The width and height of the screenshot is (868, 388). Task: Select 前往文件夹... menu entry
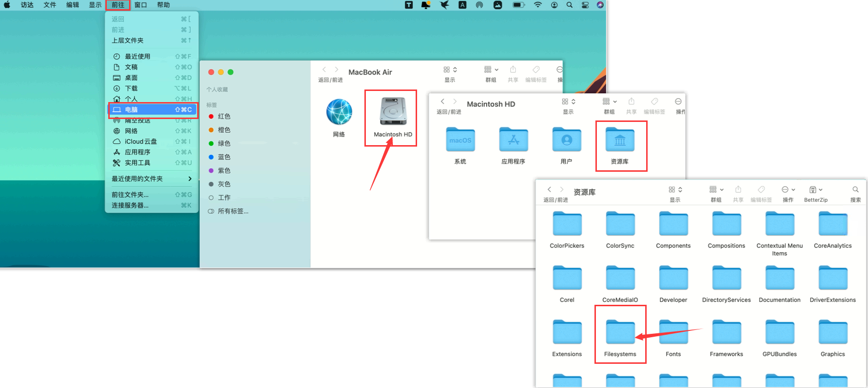point(130,194)
